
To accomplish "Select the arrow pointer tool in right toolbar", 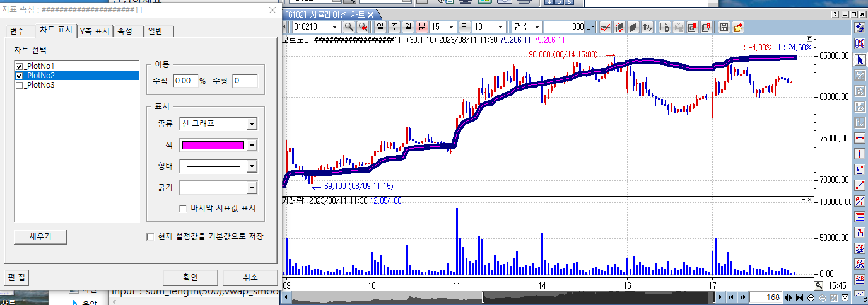I will coord(859,60).
